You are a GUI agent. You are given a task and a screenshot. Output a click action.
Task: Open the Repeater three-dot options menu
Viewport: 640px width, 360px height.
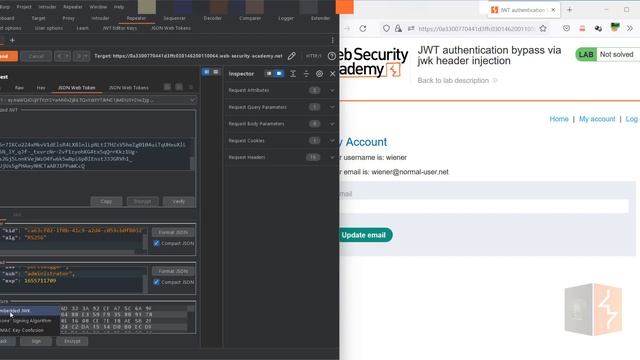tap(332, 40)
